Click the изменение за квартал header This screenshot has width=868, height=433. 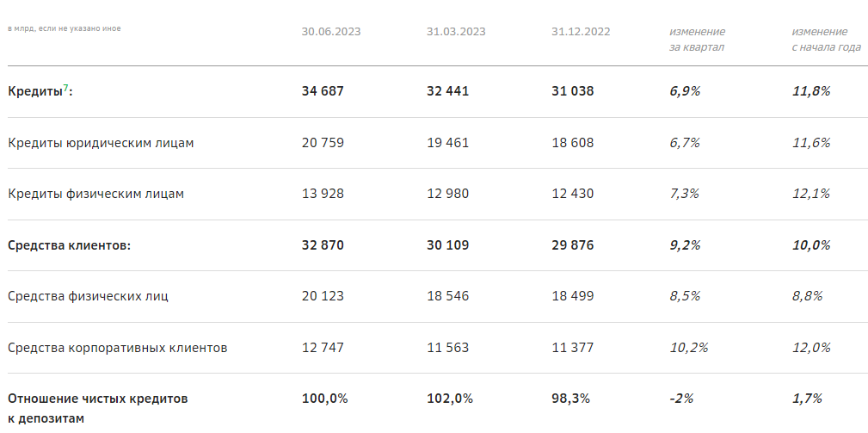click(697, 40)
